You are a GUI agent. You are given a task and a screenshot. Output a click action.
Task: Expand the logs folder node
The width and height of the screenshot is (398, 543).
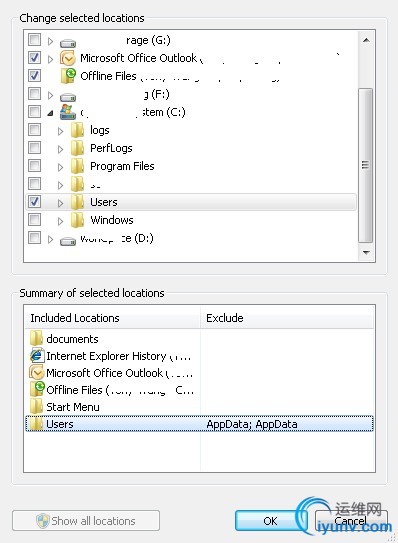click(60, 131)
